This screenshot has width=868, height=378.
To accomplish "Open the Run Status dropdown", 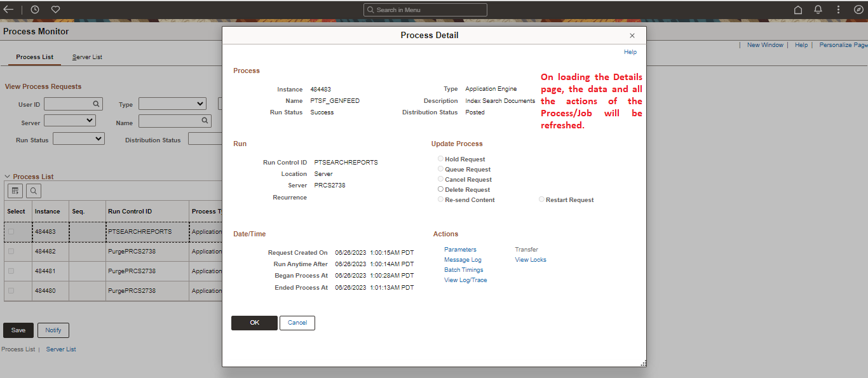I will point(78,138).
